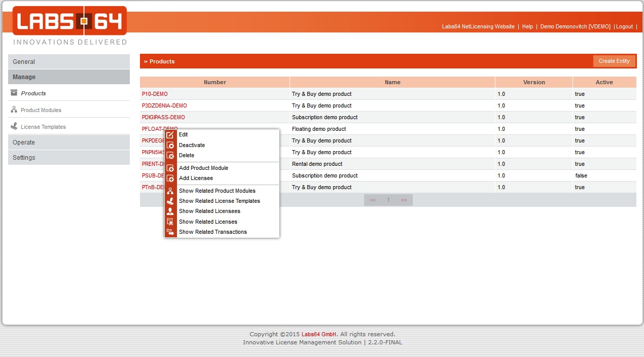644x357 pixels.
Task: Open the Operate section in sidebar
Action: tap(68, 142)
